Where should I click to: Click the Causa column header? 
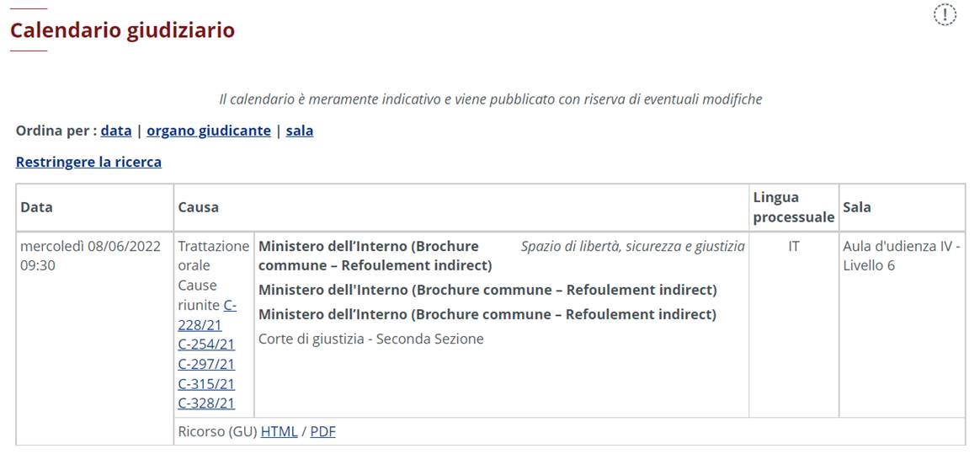(198, 207)
